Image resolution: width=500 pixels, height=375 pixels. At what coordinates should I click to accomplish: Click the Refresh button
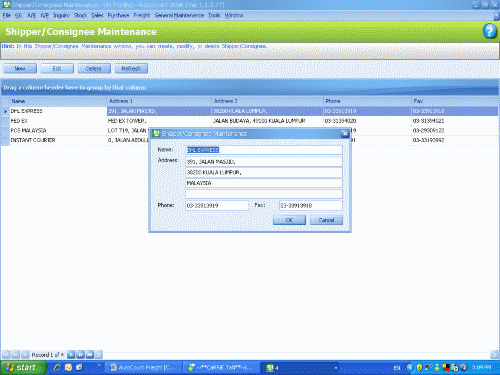point(131,69)
